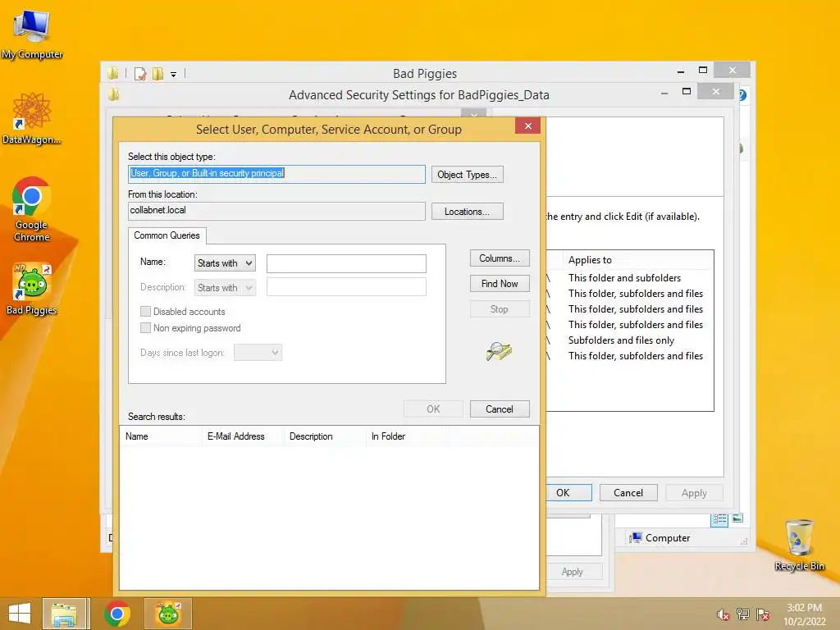Open the DataWagon desktop shortcut

[31, 118]
